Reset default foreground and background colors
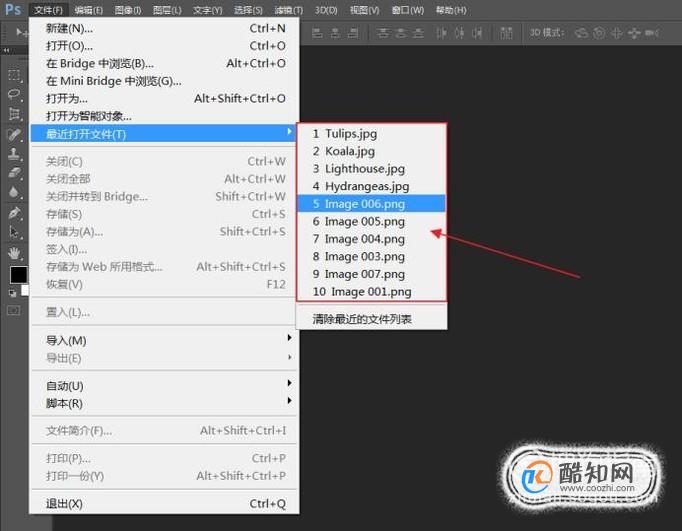682x531 pixels. click(13, 294)
